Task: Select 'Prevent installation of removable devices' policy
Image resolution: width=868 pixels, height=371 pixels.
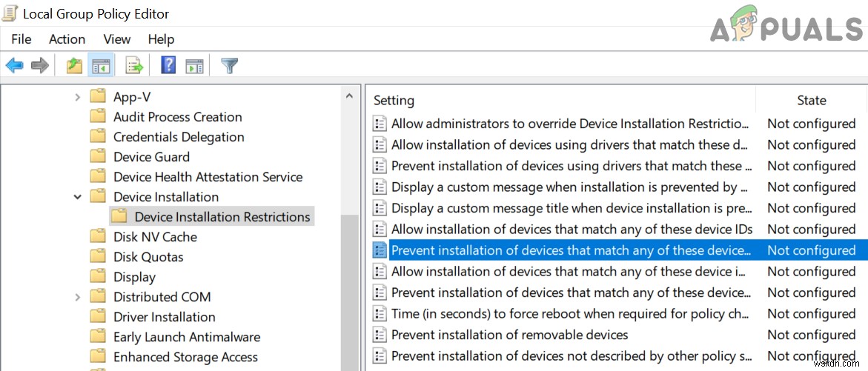Action: click(x=509, y=335)
